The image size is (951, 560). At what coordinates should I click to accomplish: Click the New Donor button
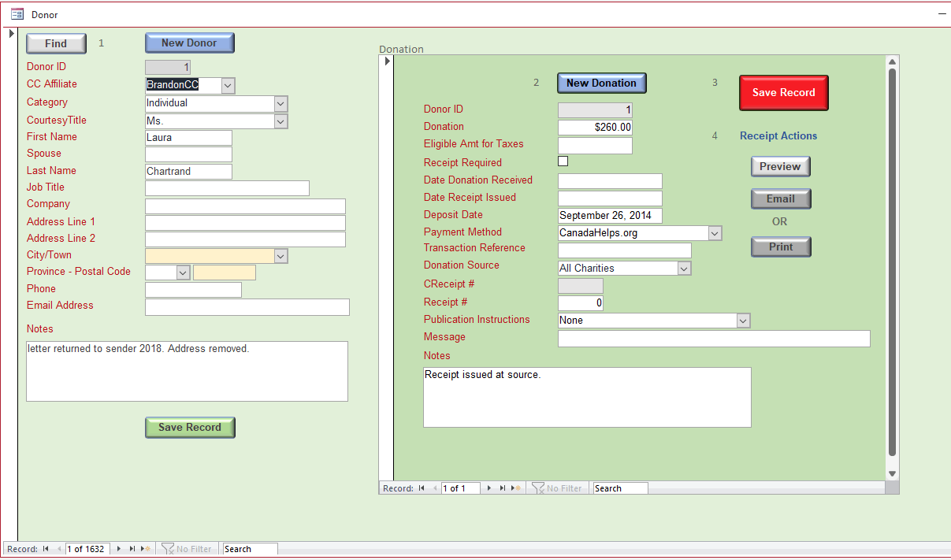tap(190, 43)
